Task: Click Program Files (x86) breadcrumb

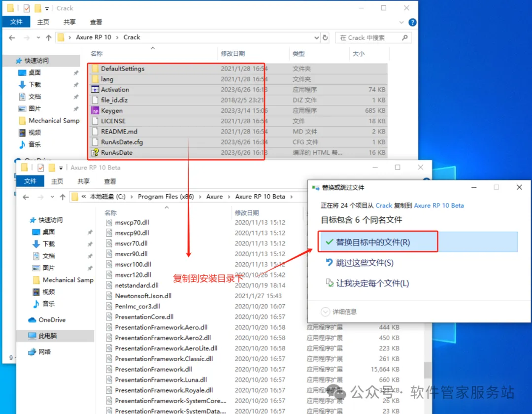Action: tap(166, 197)
